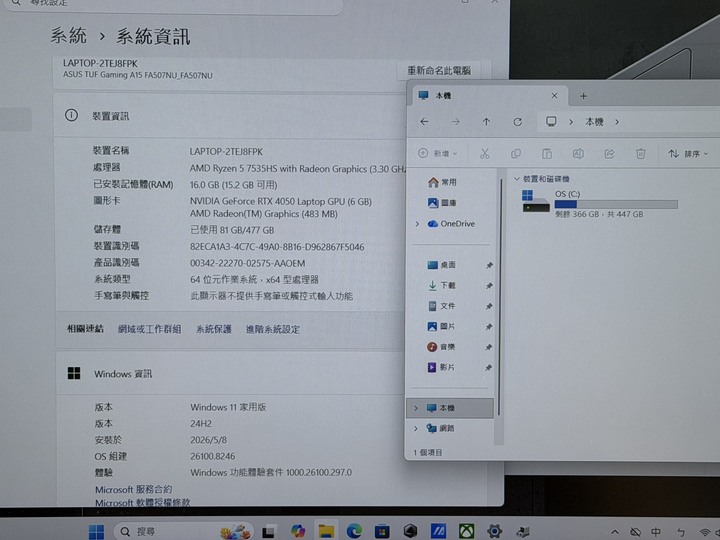The height and width of the screenshot is (540, 720).
Task: Click 系統 breadcrumb in Settings
Action: [68, 35]
